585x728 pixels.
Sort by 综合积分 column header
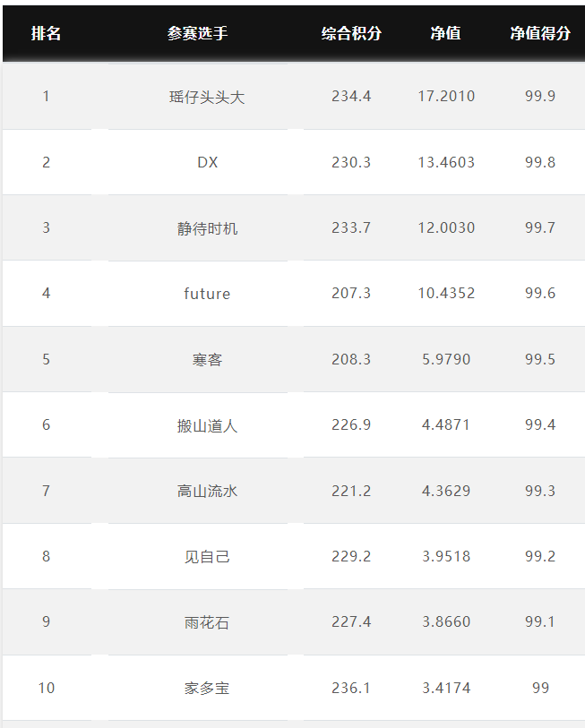click(351, 33)
